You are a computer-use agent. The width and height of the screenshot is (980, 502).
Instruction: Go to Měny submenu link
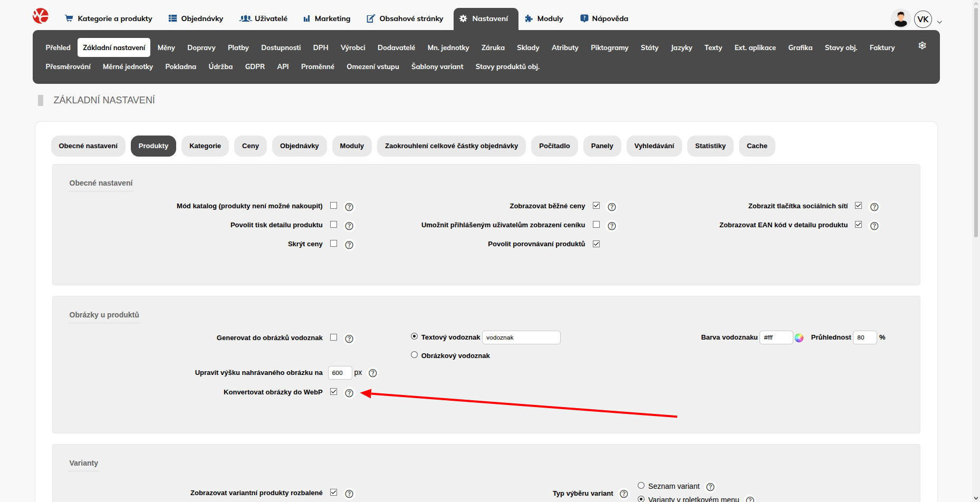pos(166,47)
